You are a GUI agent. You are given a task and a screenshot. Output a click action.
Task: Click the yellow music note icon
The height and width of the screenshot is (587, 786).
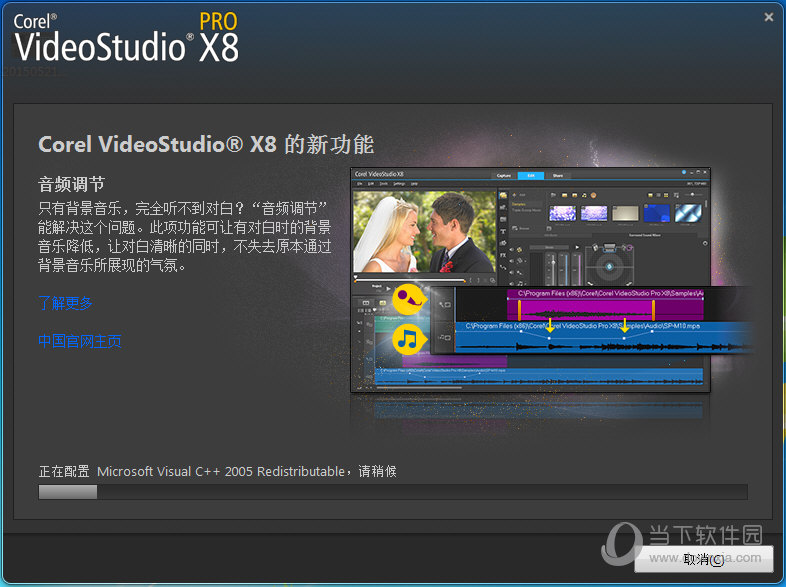(409, 339)
